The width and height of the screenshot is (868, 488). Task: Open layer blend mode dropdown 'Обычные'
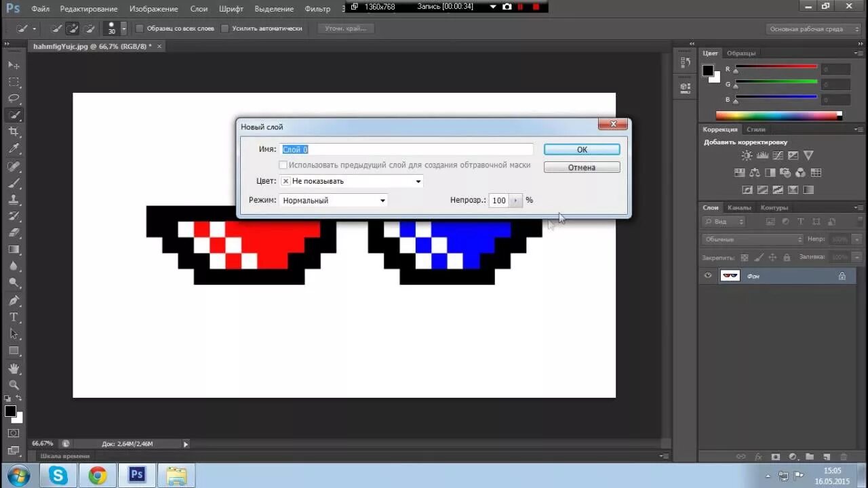[x=753, y=239]
